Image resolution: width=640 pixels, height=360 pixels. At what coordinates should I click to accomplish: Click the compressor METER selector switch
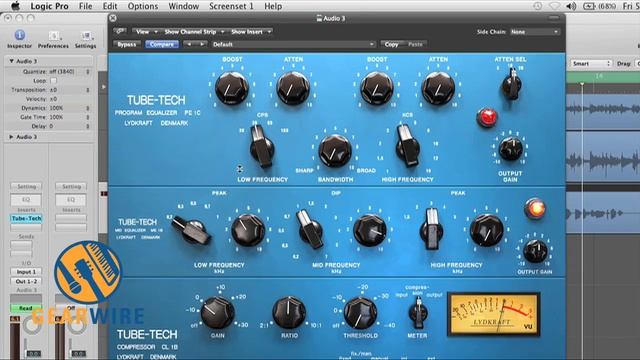click(x=418, y=313)
